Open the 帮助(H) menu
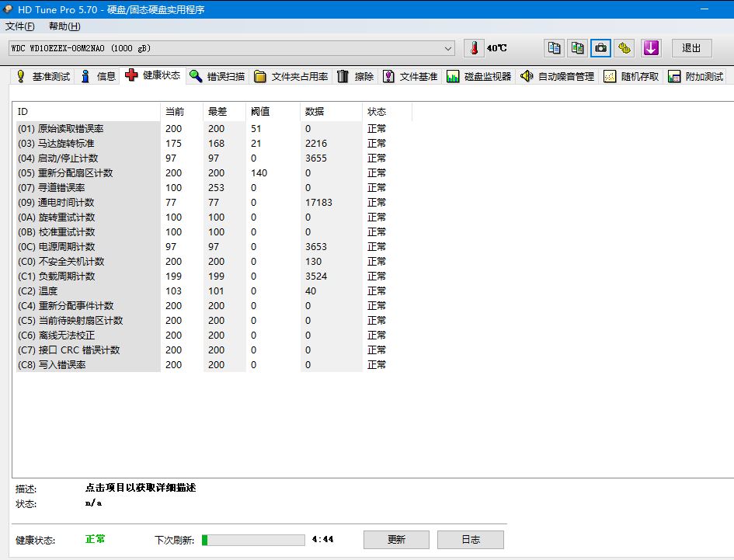Image resolution: width=734 pixels, height=560 pixels. tap(64, 26)
